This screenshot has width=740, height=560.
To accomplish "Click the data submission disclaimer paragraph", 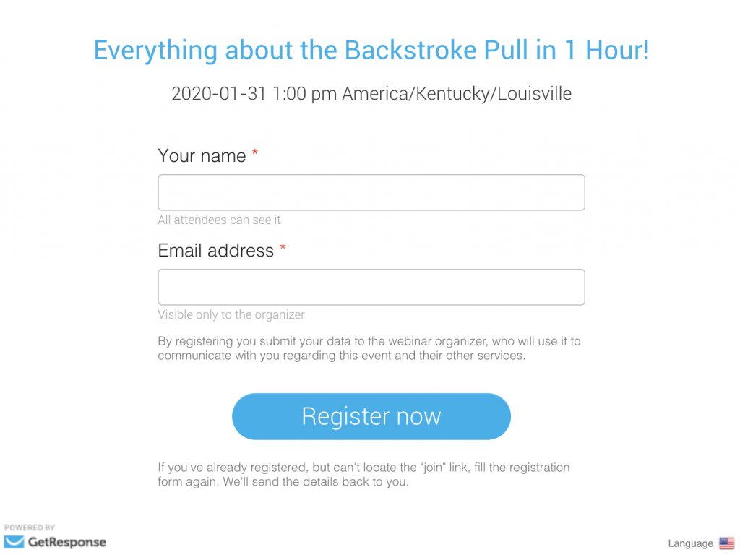I will (369, 348).
